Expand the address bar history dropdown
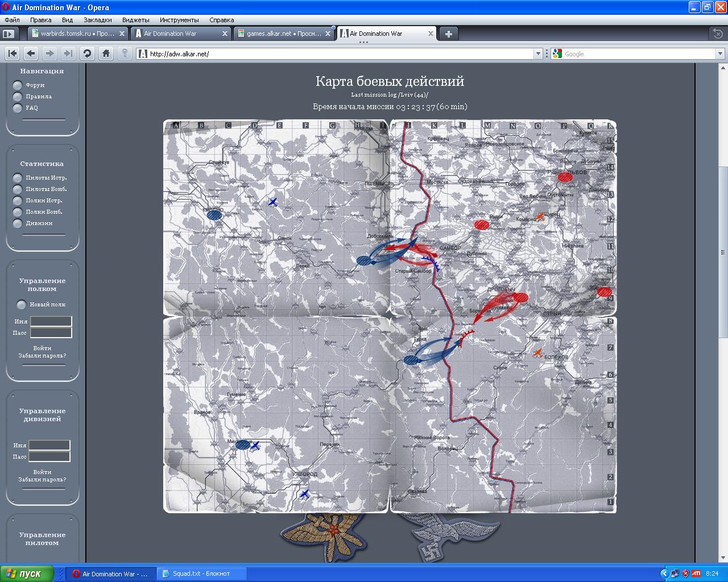728x582 pixels. (x=538, y=54)
